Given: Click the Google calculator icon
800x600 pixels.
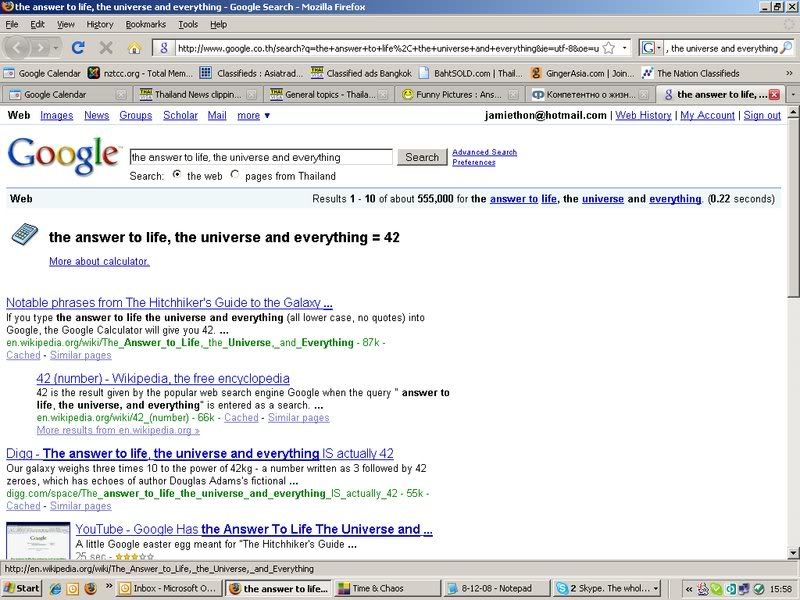Looking at the screenshot, I should (24, 235).
